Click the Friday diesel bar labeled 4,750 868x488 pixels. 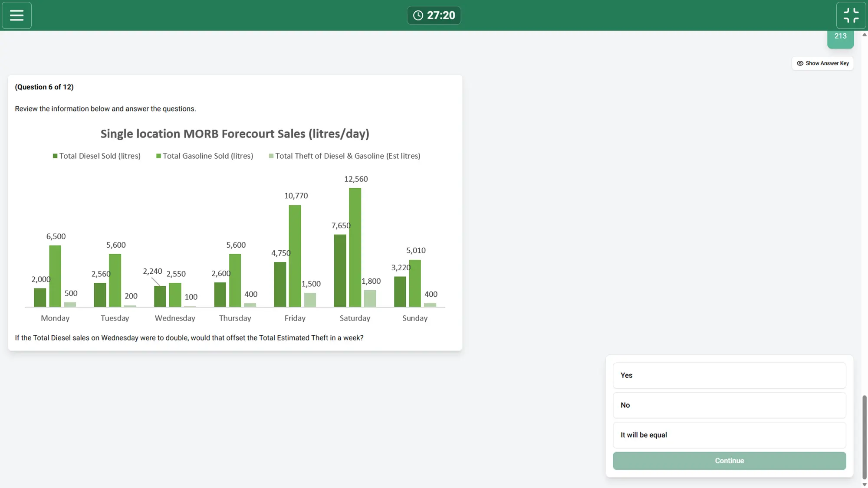click(280, 285)
